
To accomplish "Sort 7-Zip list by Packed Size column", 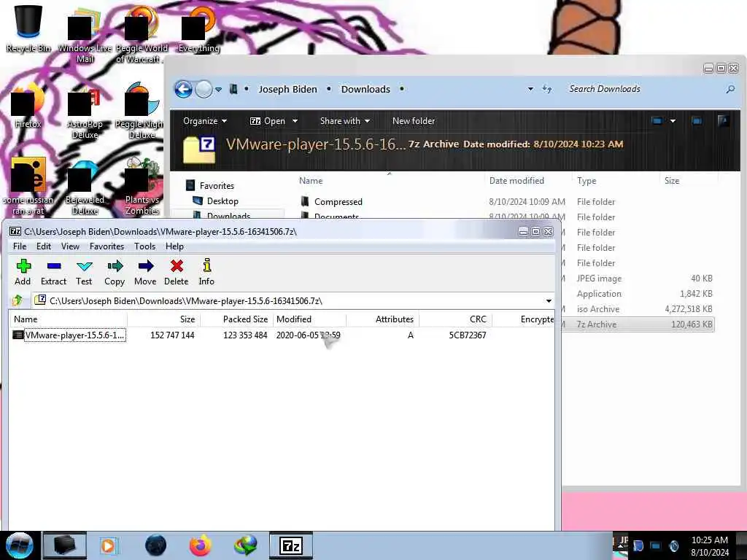I will tap(237, 319).
